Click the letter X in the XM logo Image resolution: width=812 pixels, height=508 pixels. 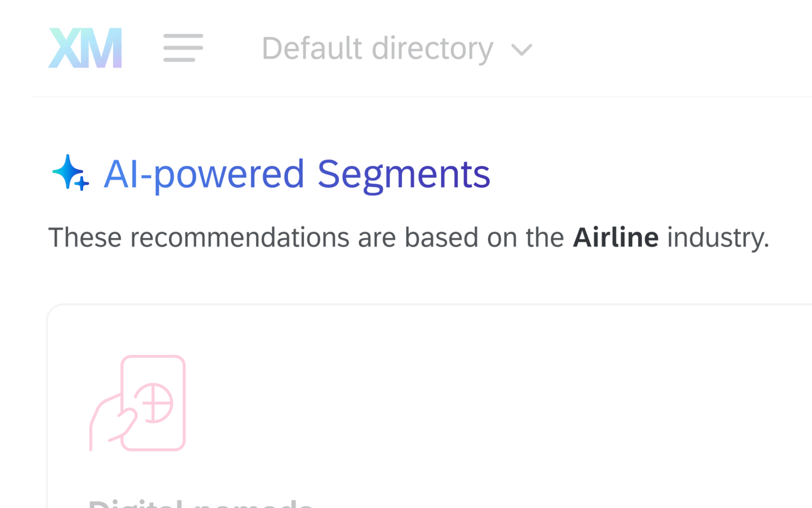point(65,48)
